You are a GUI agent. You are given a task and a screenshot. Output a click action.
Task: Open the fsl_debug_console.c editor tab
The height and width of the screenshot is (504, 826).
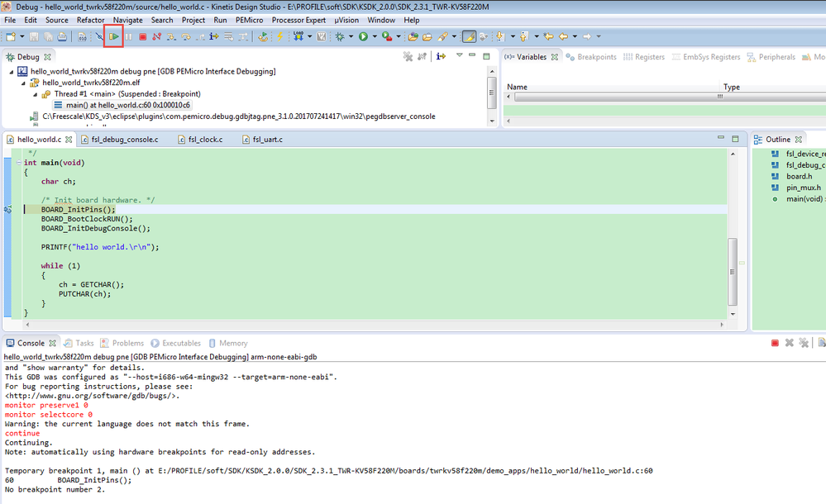(x=120, y=140)
